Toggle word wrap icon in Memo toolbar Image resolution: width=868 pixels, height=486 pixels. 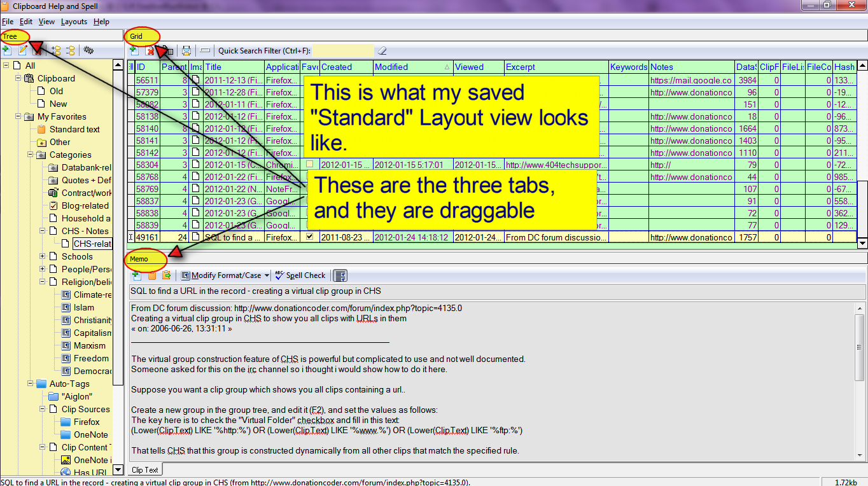340,275
